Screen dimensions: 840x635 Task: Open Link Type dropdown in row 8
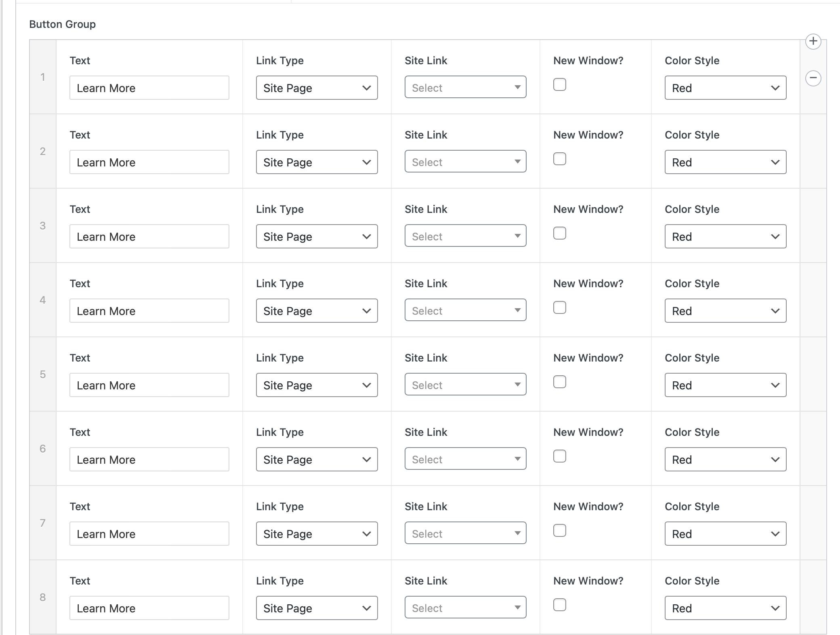tap(317, 608)
